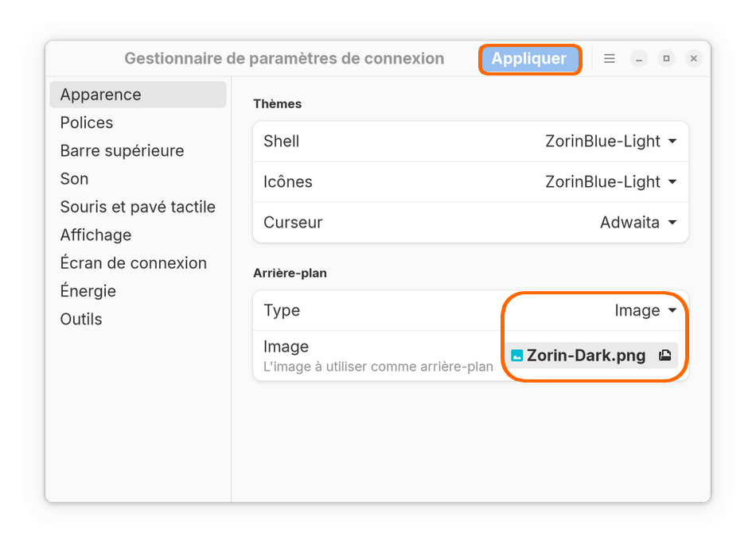Change the background Type dropdown

(x=645, y=311)
